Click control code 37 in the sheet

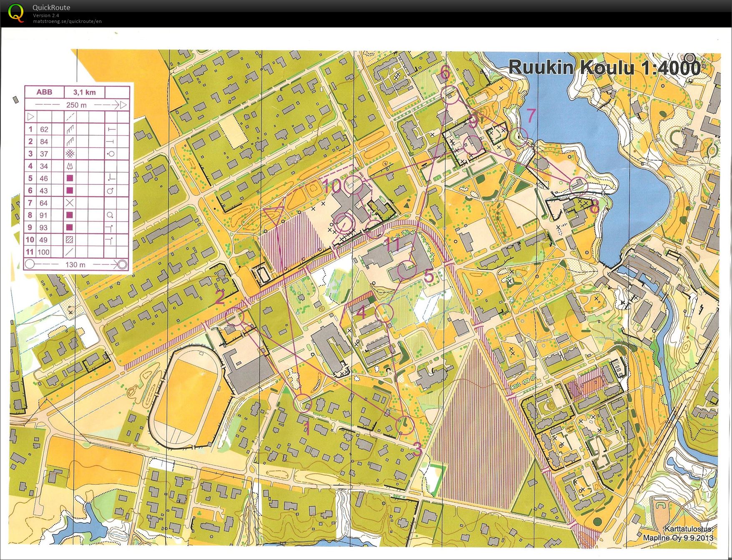[x=44, y=154]
